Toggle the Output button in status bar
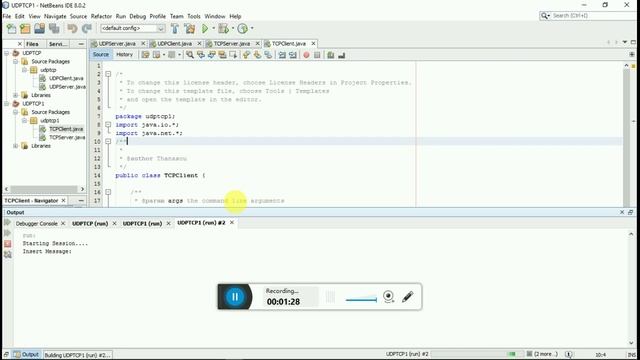The image size is (640, 360). click(x=26, y=355)
